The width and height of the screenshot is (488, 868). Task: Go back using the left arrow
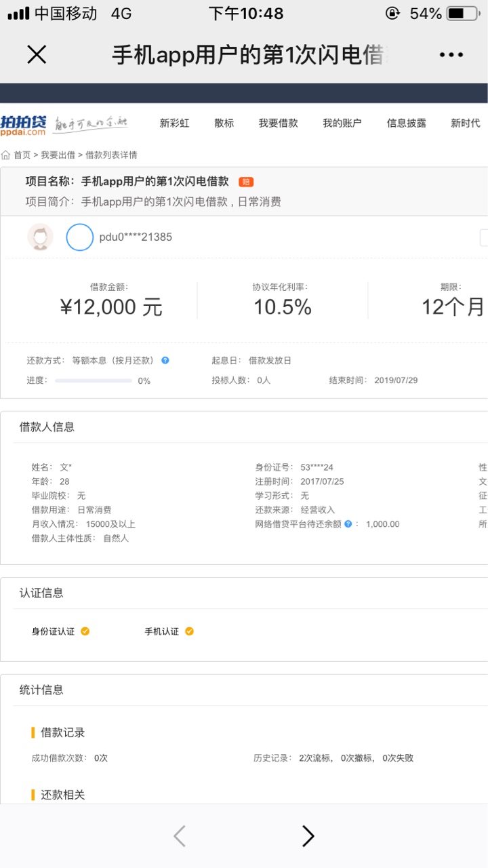coord(180,836)
